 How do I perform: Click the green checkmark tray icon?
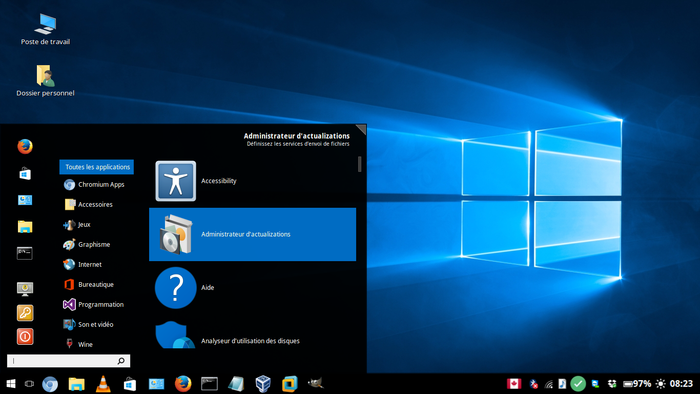coord(578,384)
